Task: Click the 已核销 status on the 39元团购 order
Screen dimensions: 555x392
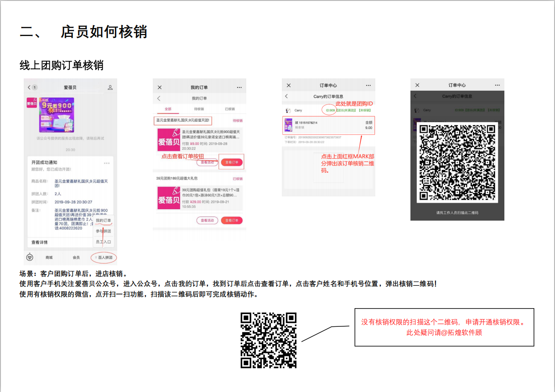Action: [x=238, y=179]
